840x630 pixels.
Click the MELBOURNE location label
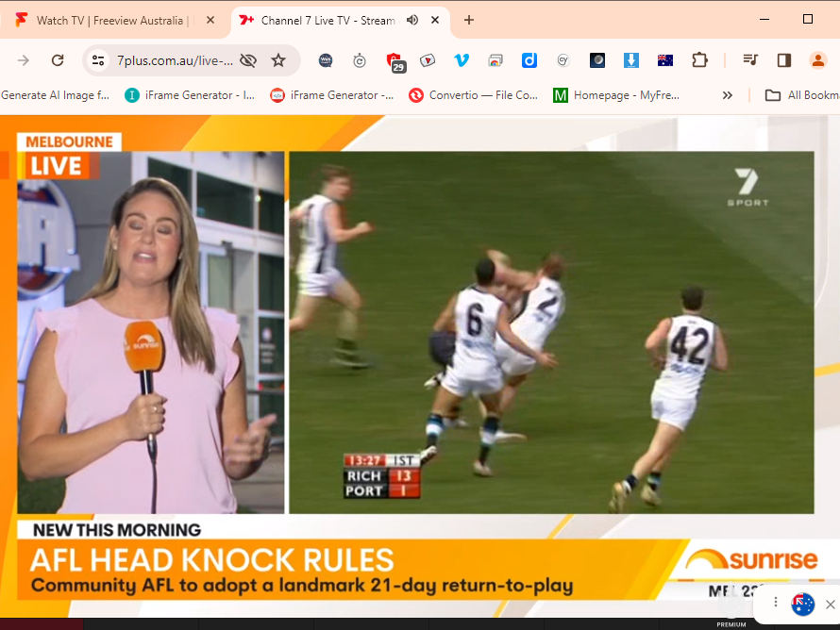69,141
